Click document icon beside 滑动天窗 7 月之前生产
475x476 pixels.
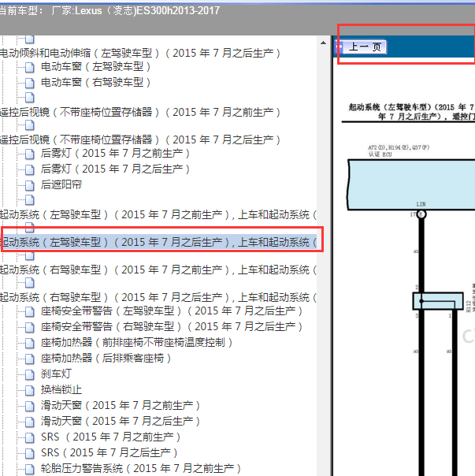coord(29,406)
